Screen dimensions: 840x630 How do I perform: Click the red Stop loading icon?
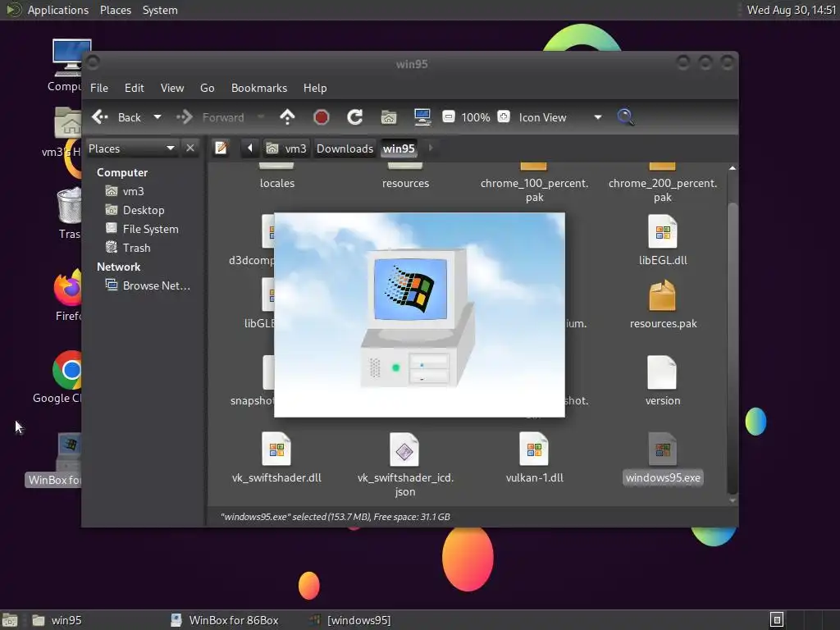[x=321, y=116]
